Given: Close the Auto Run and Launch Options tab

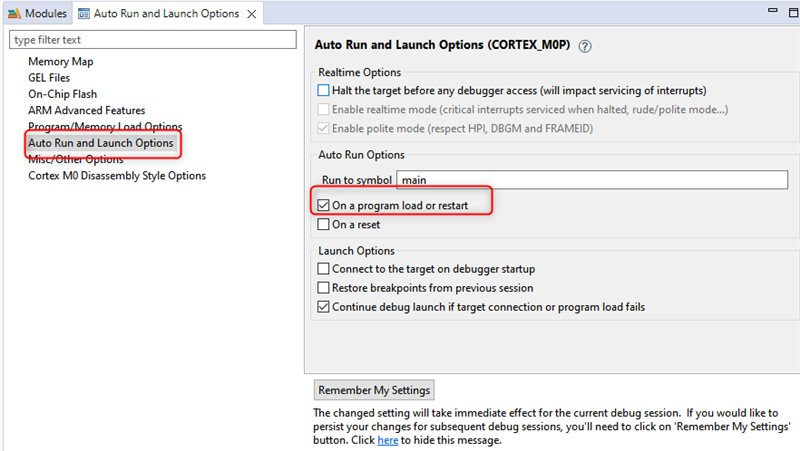Looking at the screenshot, I should (x=252, y=14).
